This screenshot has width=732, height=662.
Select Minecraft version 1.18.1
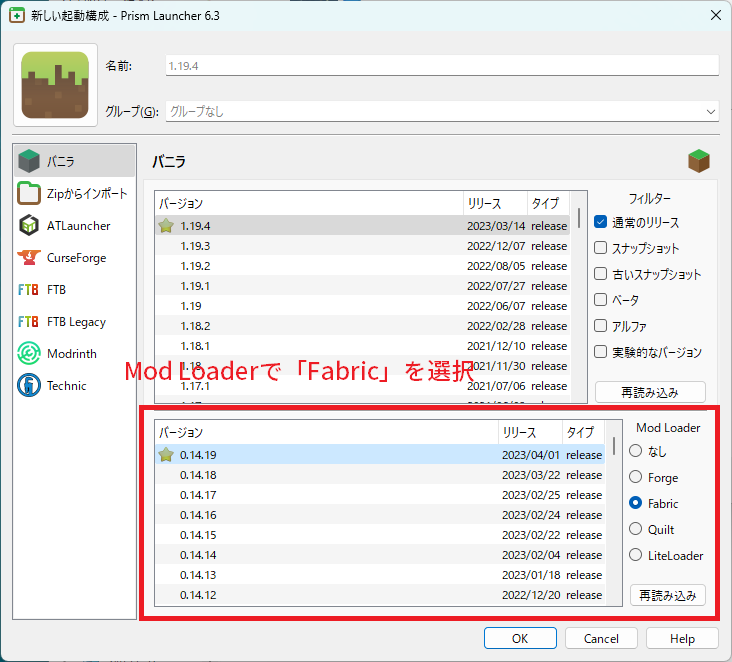tap(362, 346)
